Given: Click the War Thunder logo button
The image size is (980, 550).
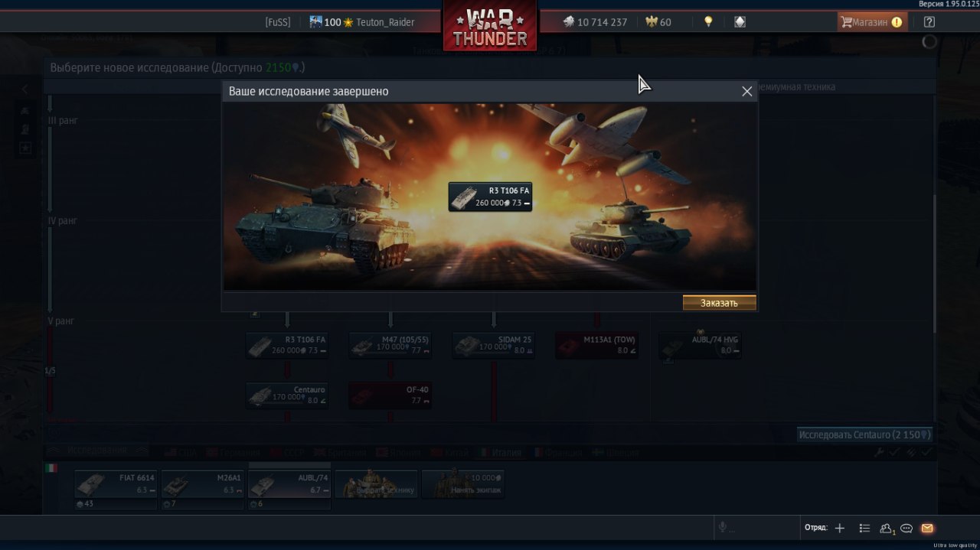Looking at the screenshot, I should tap(490, 28).
